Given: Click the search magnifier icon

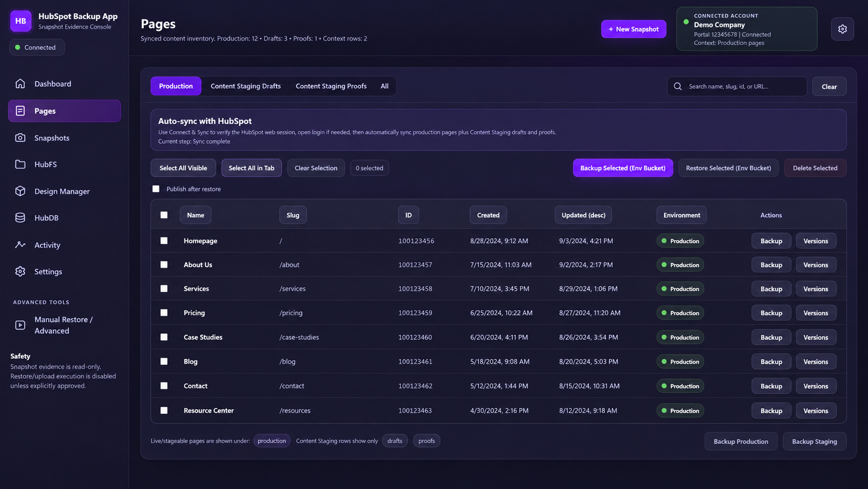Looking at the screenshot, I should 677,86.
